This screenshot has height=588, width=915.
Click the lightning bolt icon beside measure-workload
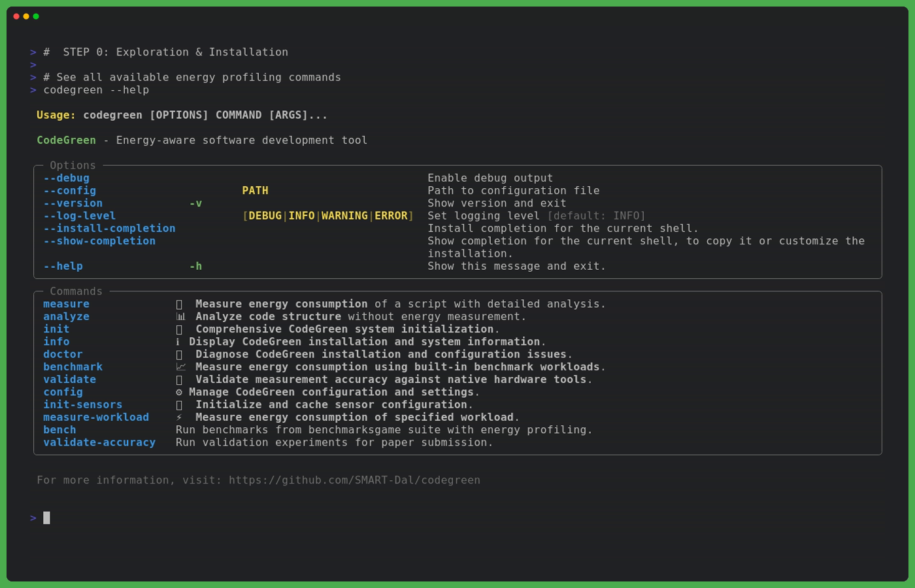click(179, 417)
